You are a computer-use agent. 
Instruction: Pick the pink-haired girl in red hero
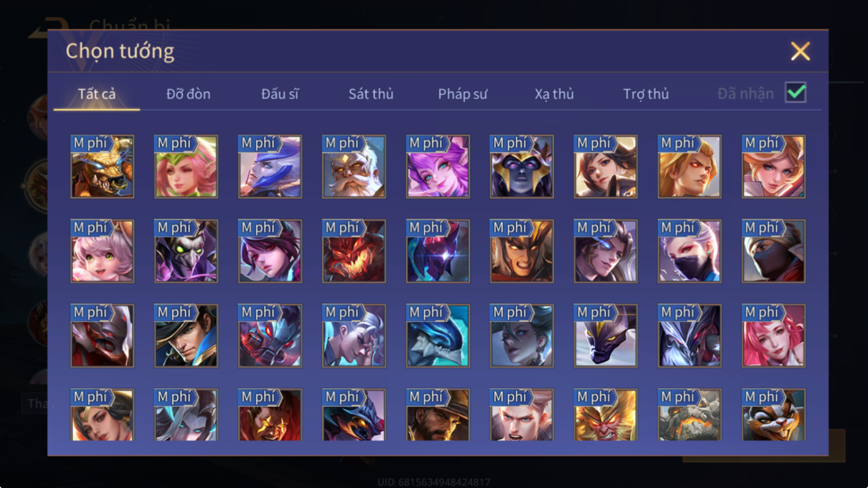point(774,336)
